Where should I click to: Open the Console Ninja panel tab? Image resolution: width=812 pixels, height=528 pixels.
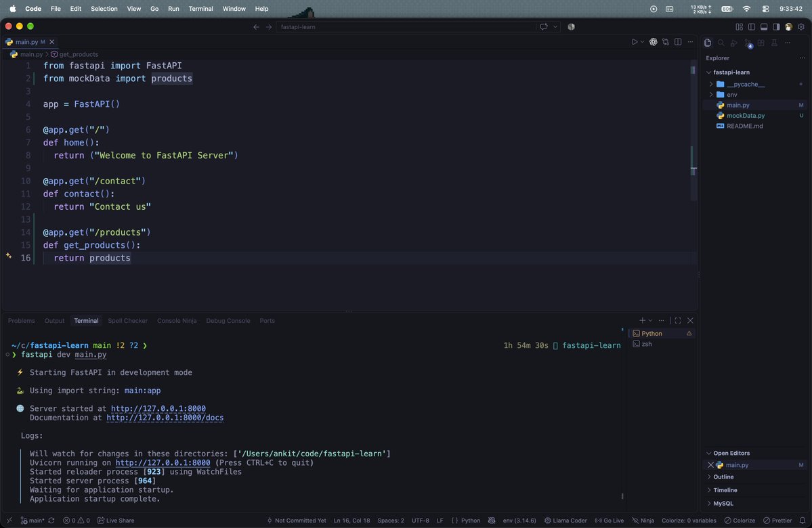177,321
